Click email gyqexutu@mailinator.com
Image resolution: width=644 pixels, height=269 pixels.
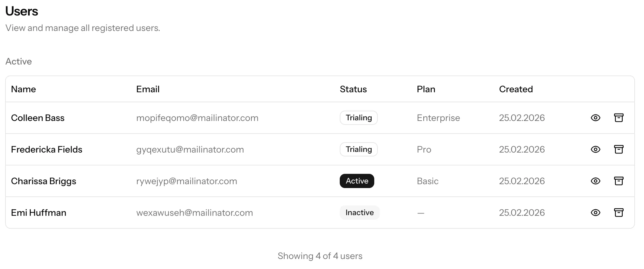click(x=190, y=149)
